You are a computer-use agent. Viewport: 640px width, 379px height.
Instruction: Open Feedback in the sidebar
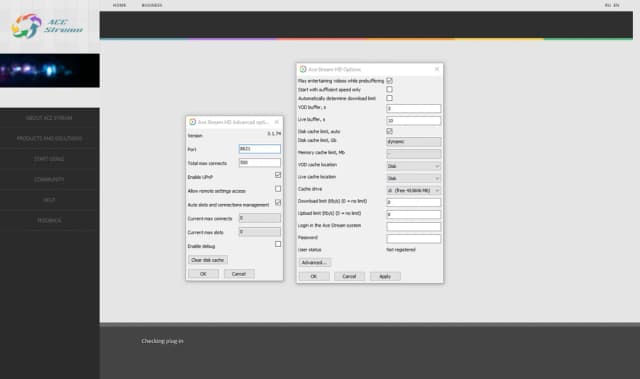[49, 220]
